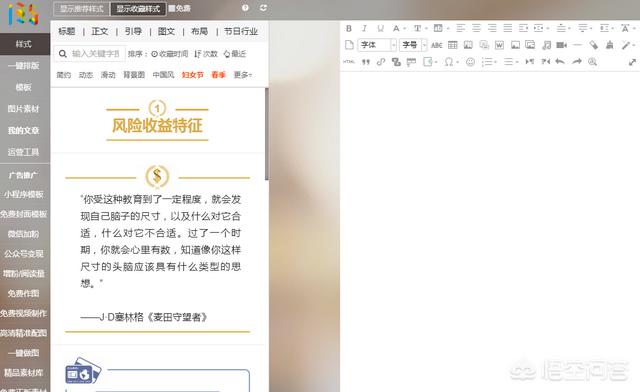
Task: Sort styles by 次数
Action: pyautogui.click(x=206, y=53)
